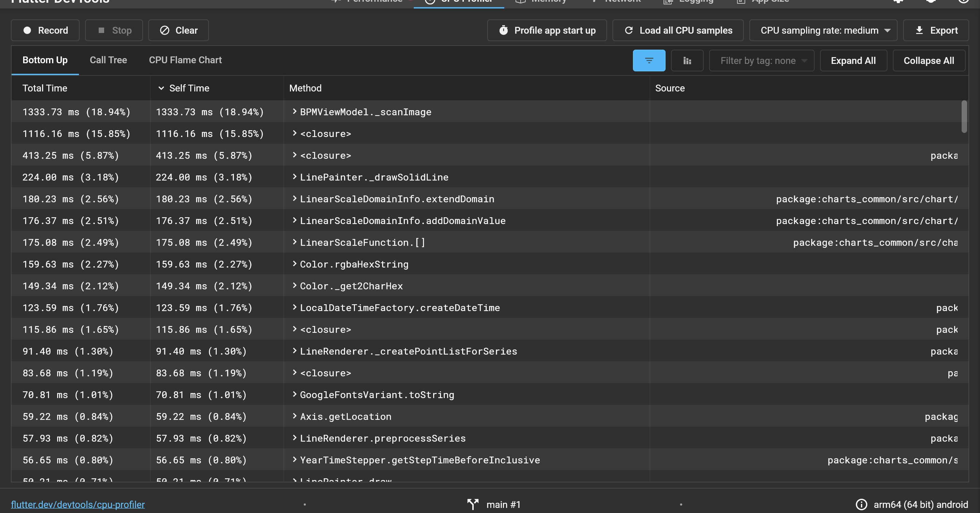The width and height of the screenshot is (980, 513).
Task: Sort by the Total Time column
Action: point(45,88)
